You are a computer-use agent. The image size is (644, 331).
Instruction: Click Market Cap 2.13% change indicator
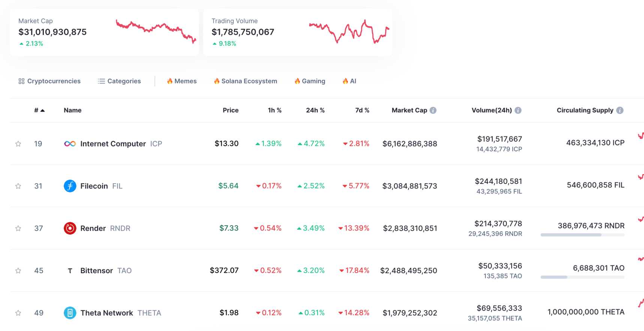coord(31,44)
